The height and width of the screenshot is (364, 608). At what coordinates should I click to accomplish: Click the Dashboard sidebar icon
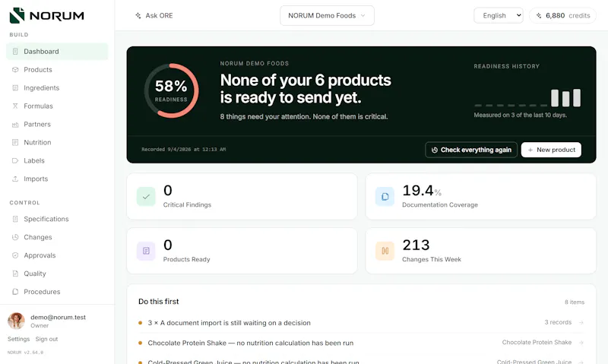[15, 51]
